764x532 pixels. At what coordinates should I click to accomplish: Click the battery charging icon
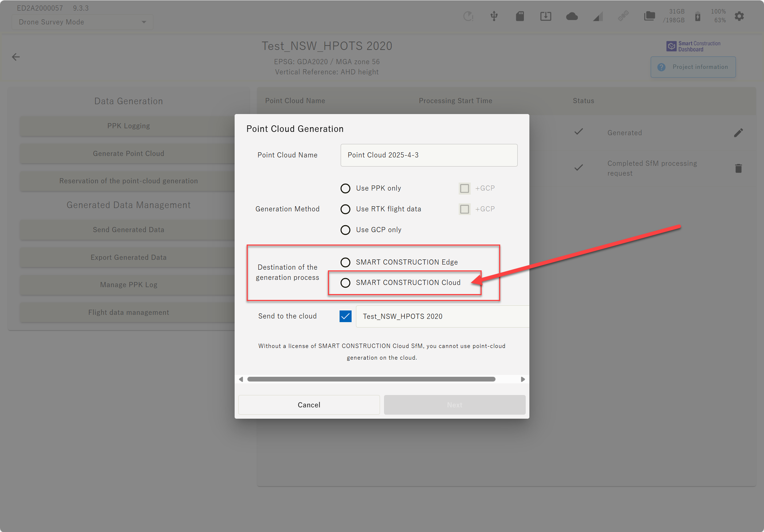pyautogui.click(x=698, y=16)
